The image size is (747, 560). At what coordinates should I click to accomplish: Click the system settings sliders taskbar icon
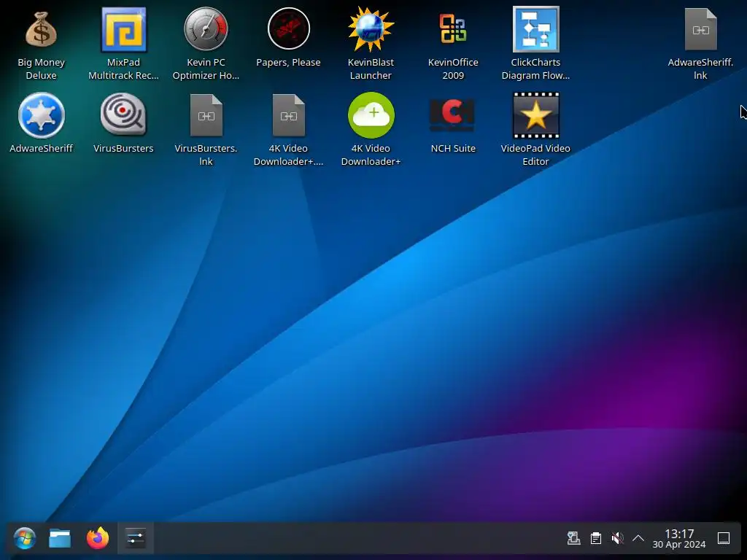coord(135,539)
